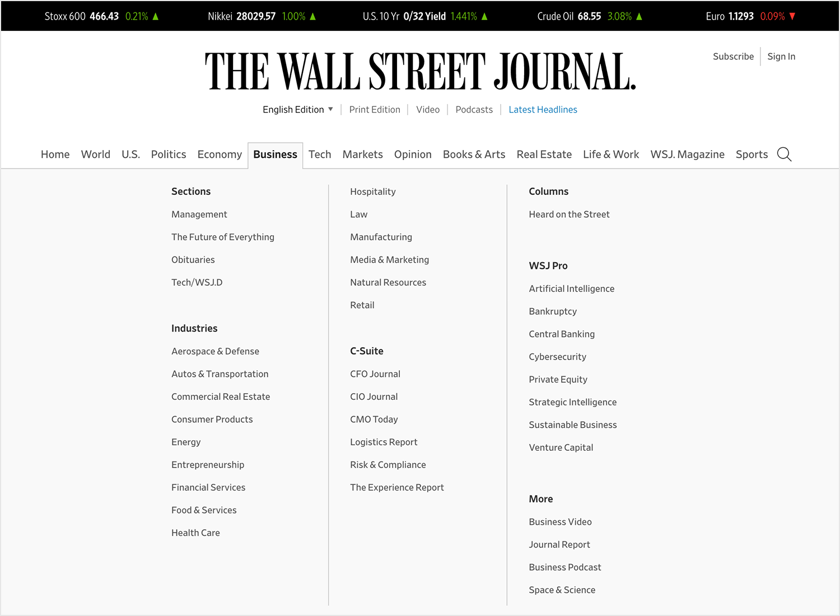Go to the World section
Viewport: 840px width, 616px height.
pos(96,155)
